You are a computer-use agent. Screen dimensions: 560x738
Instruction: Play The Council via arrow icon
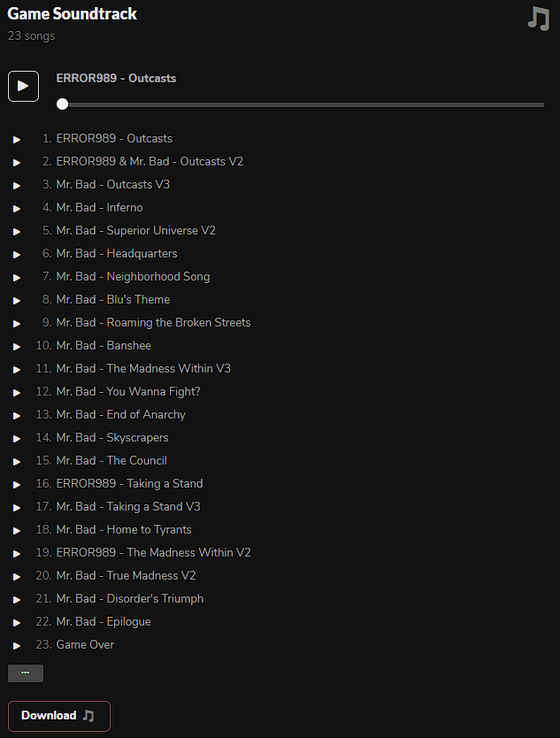click(17, 462)
